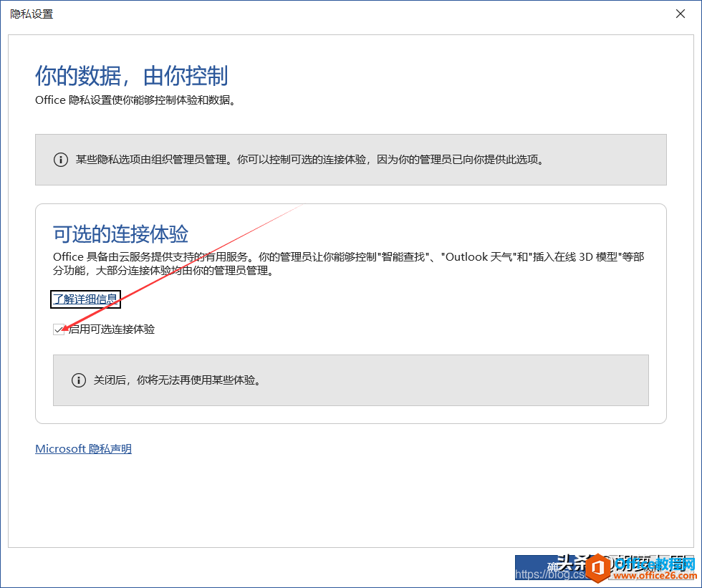
Task: Click the info icon beside the '关闭后' warning
Action: pyautogui.click(x=79, y=380)
